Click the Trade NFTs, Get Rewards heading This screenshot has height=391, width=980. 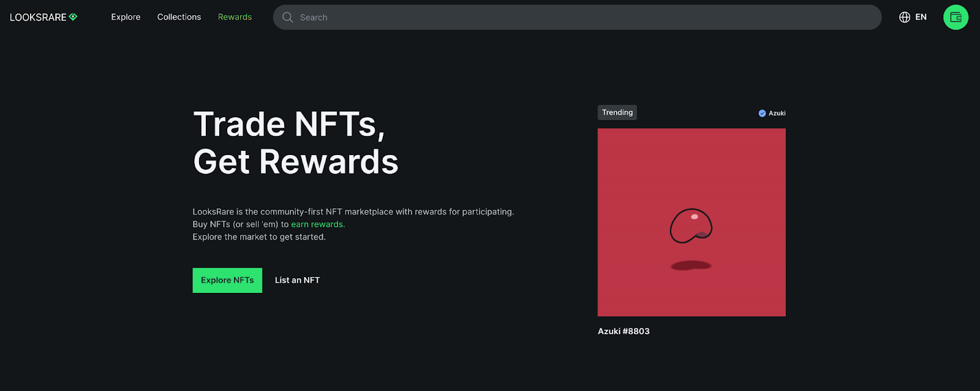(x=296, y=143)
